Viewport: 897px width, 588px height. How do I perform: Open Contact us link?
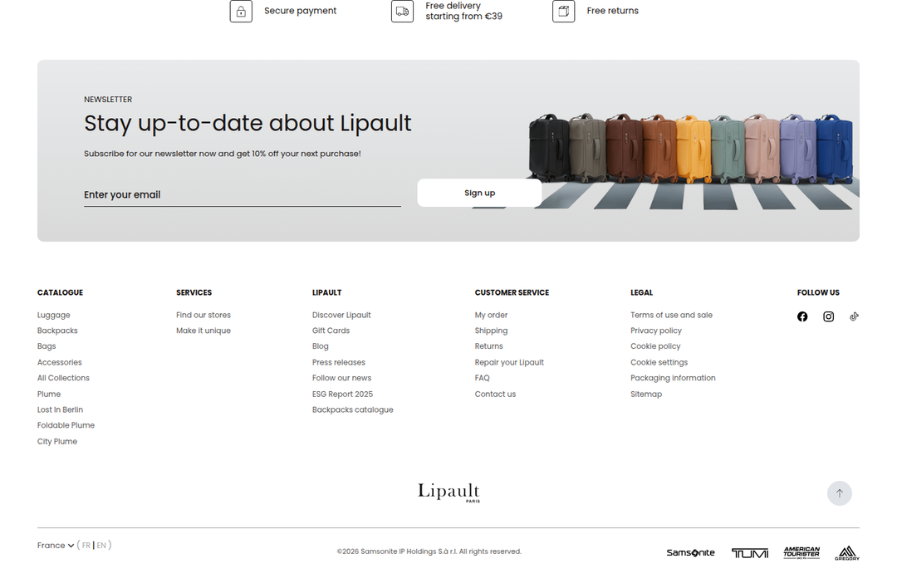coord(495,394)
